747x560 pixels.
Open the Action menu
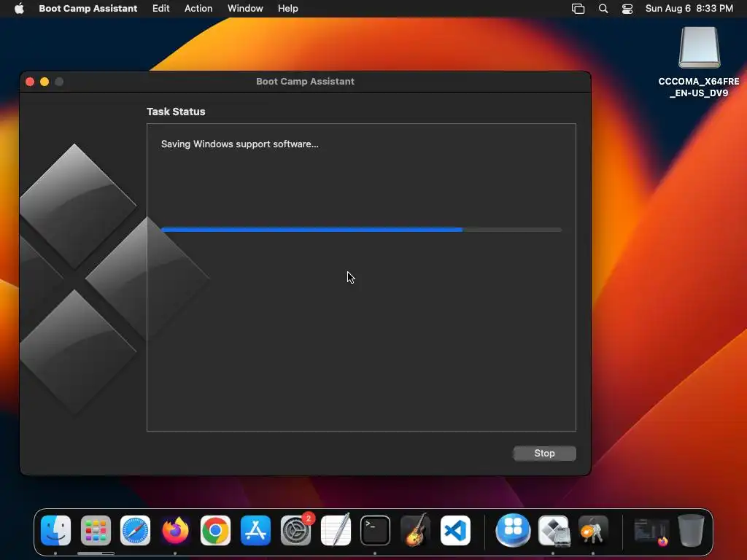coord(198,9)
